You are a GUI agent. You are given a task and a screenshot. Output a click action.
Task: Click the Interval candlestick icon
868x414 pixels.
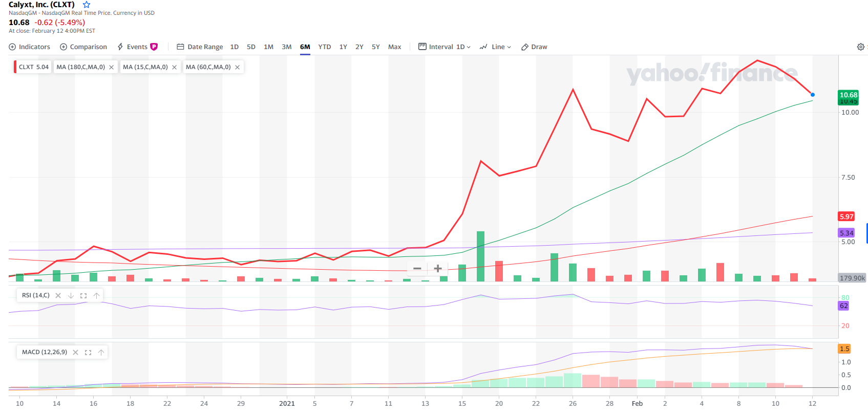click(422, 47)
